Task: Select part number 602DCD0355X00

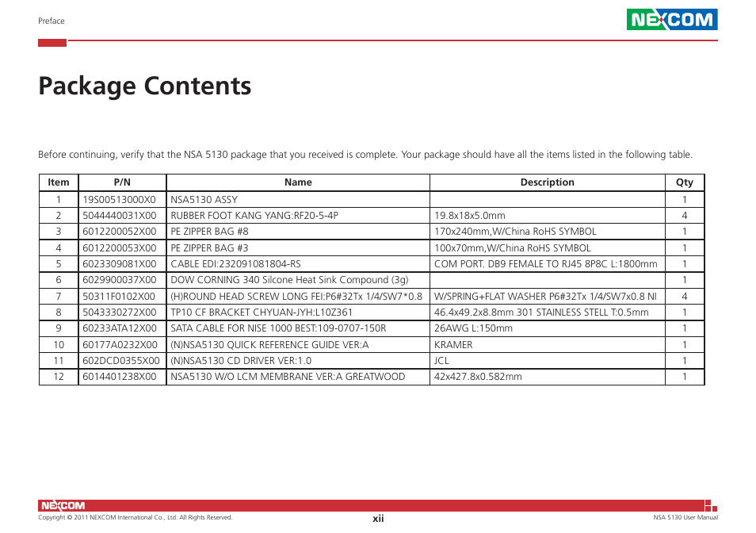Action: (x=120, y=361)
